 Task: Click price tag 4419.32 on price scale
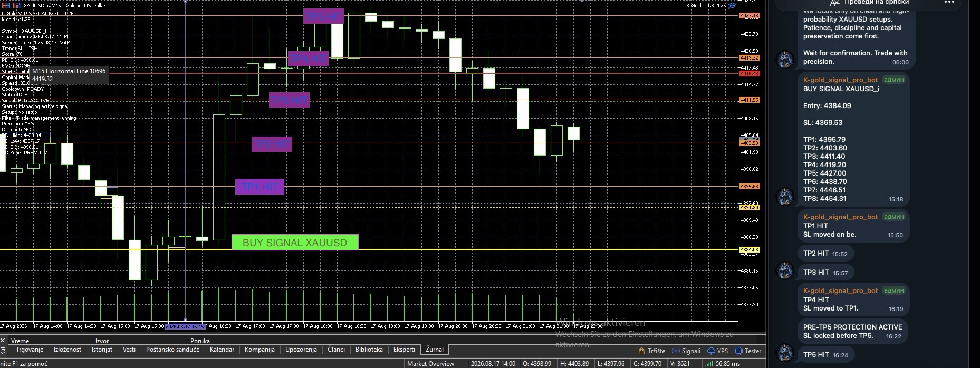tap(750, 57)
